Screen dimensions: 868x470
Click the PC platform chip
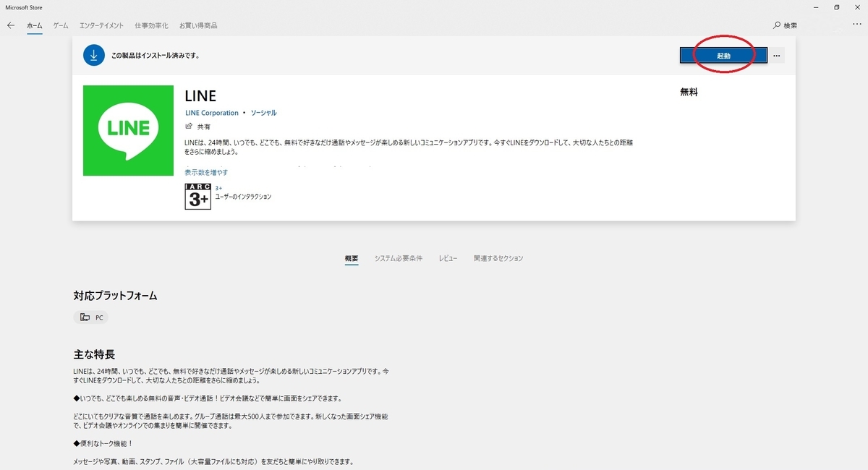[x=91, y=317]
